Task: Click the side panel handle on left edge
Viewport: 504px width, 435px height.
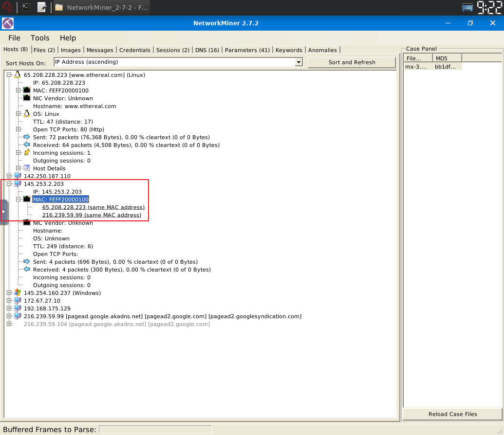Action: (3, 211)
